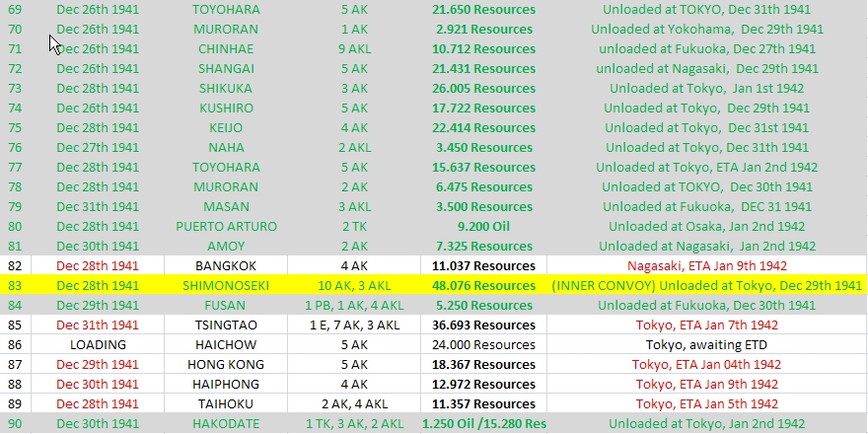Viewport: 868px width, 434px height.
Task: Select 'Unloaded at Yokohama, Dec 29th 1941'
Action: 707,29
